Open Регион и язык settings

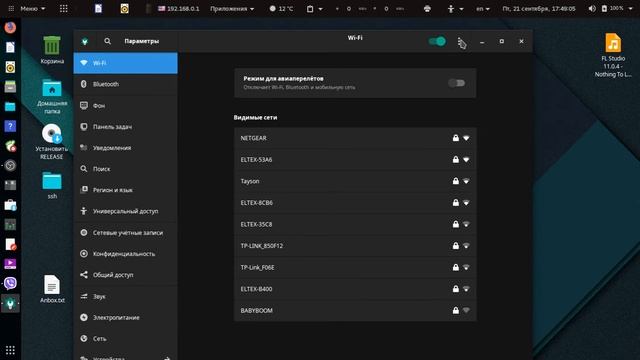tap(126, 190)
